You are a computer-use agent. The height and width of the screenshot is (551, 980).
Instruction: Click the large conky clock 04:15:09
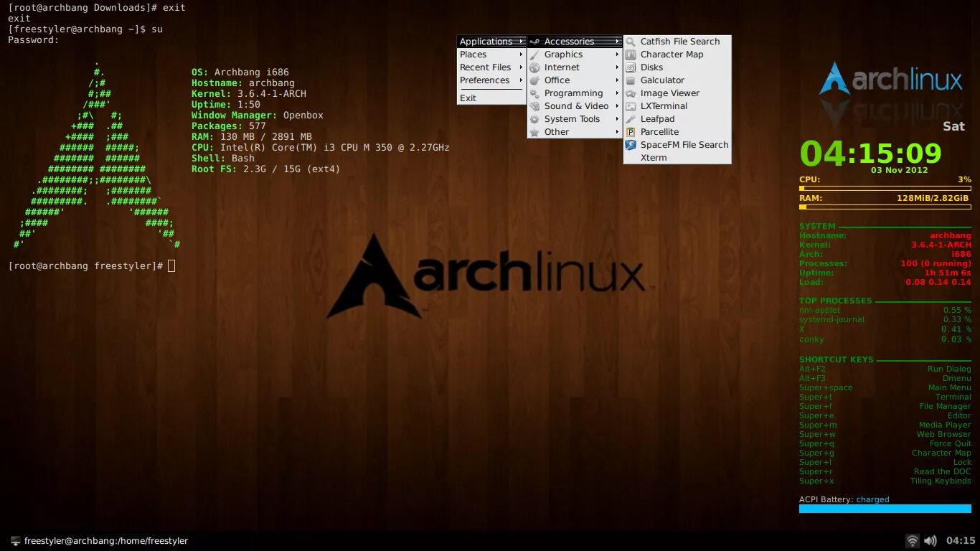pos(870,154)
